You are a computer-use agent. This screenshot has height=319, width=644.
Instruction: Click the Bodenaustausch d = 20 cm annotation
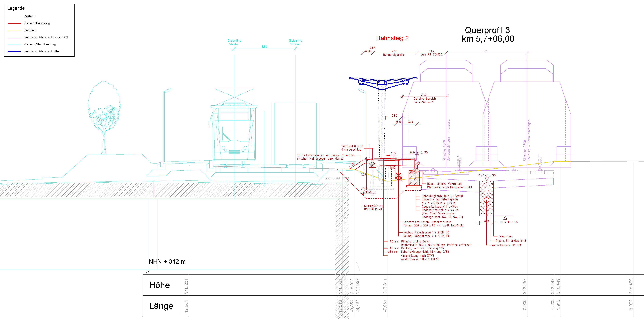(x=440, y=210)
